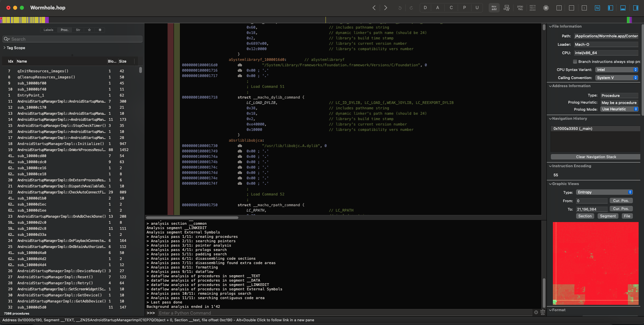Image resolution: width=644 pixels, height=325 pixels.
Task: Clear console log with trash icon
Action: [542, 313]
